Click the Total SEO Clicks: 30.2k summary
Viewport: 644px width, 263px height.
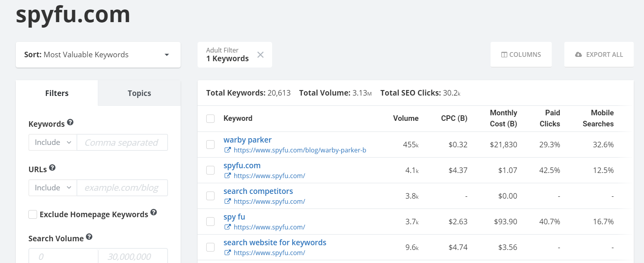coord(420,93)
